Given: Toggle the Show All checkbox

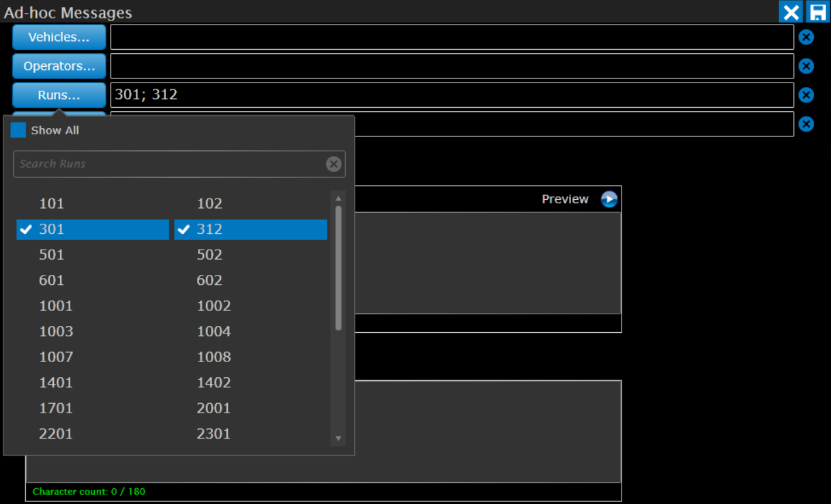Looking at the screenshot, I should point(18,130).
